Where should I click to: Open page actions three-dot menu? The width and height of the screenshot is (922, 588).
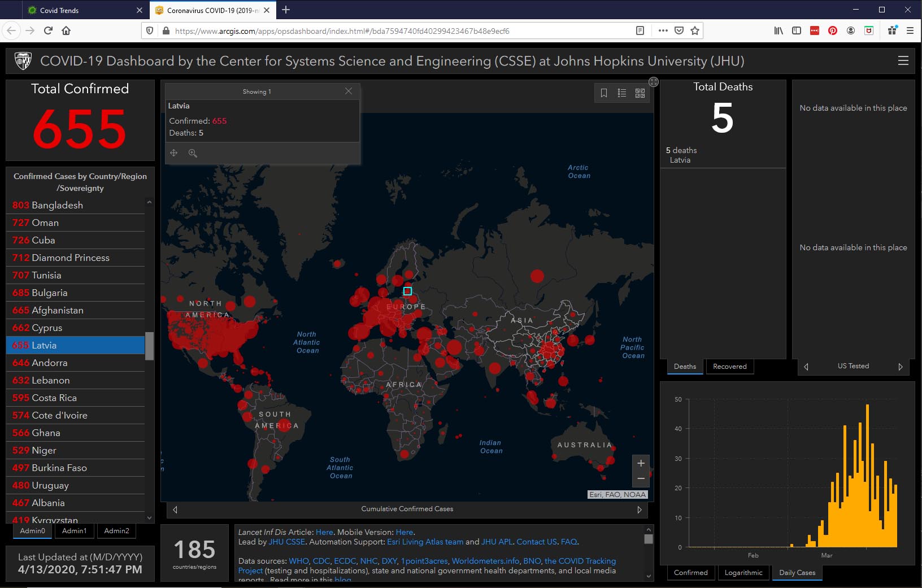point(663,31)
